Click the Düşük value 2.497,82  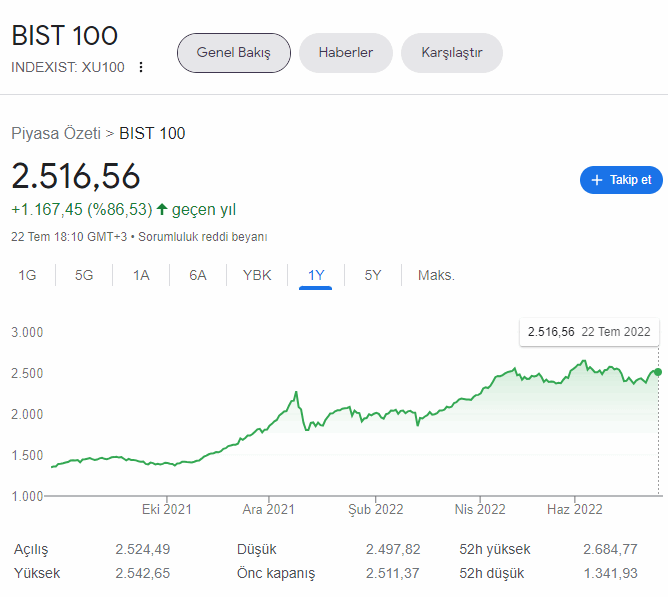[x=393, y=549]
